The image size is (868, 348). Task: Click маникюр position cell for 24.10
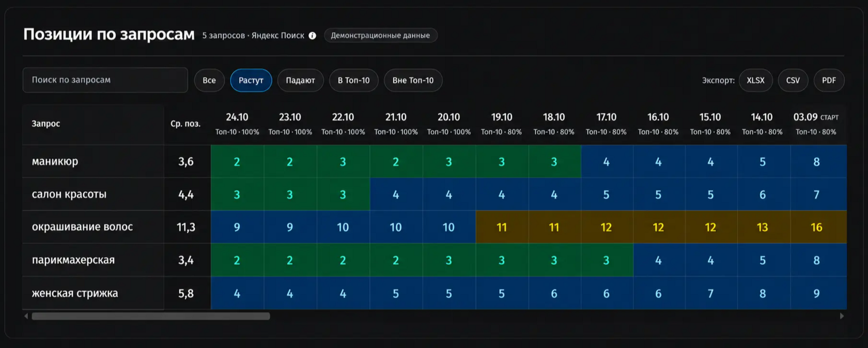(x=237, y=161)
